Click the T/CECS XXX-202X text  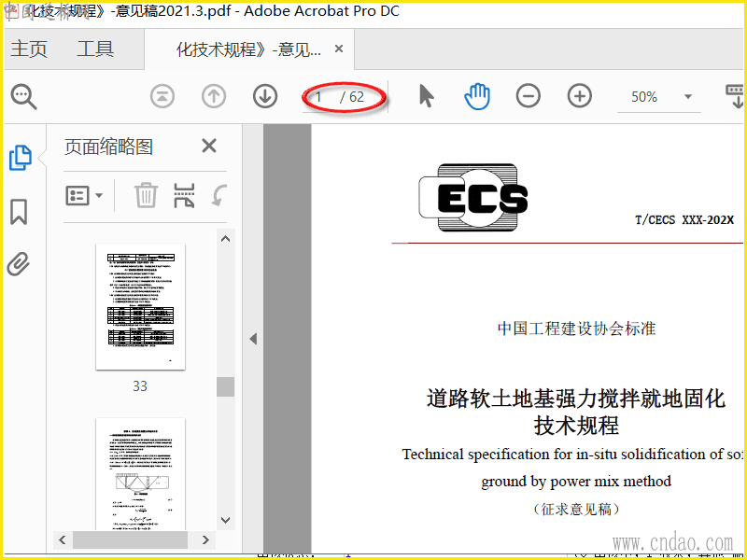[x=684, y=220]
